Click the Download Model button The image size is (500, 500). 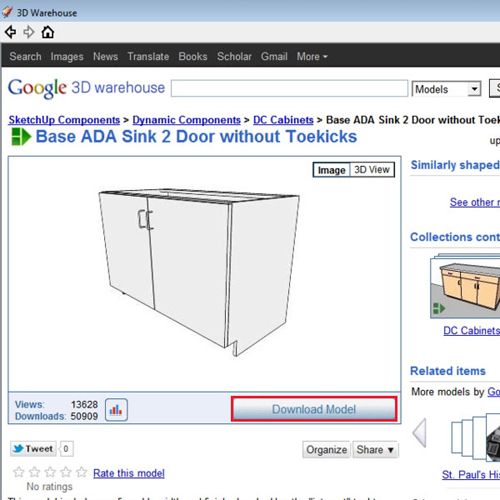click(x=314, y=409)
